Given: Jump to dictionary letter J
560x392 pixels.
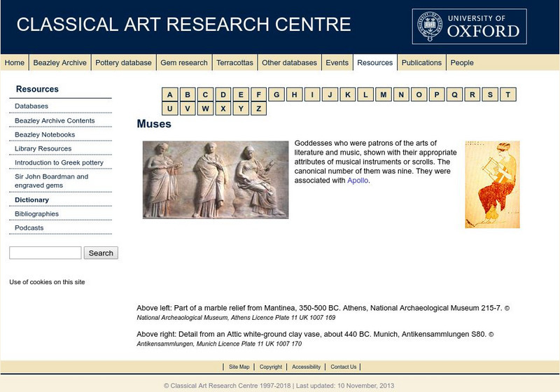Looking at the screenshot, I should click(330, 94).
